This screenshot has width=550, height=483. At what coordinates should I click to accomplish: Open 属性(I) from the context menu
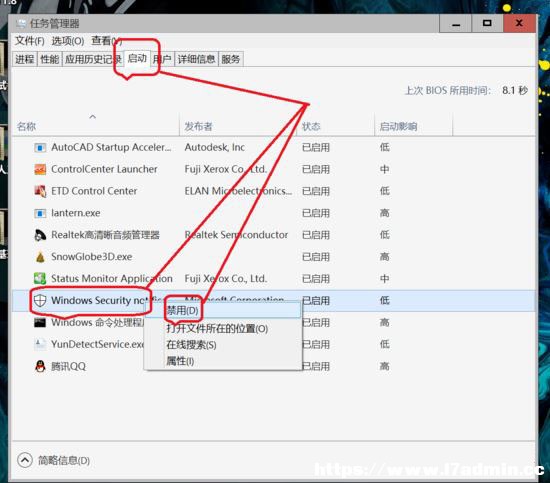pyautogui.click(x=180, y=361)
